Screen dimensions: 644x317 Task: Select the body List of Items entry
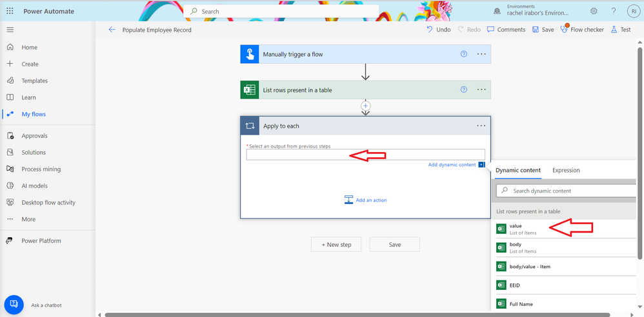[565, 247]
